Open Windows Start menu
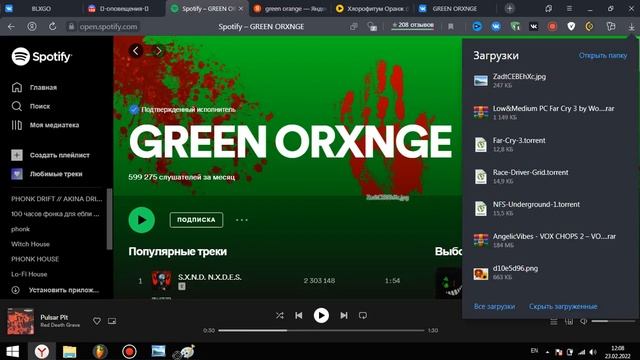This screenshot has width=640, height=360. [x=12, y=351]
